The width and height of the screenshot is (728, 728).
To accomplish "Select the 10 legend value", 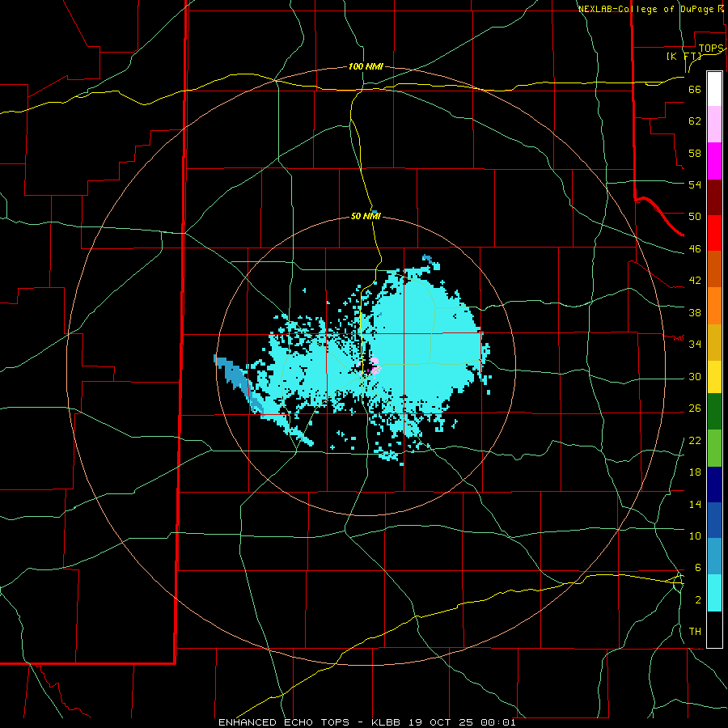I will [x=695, y=535].
